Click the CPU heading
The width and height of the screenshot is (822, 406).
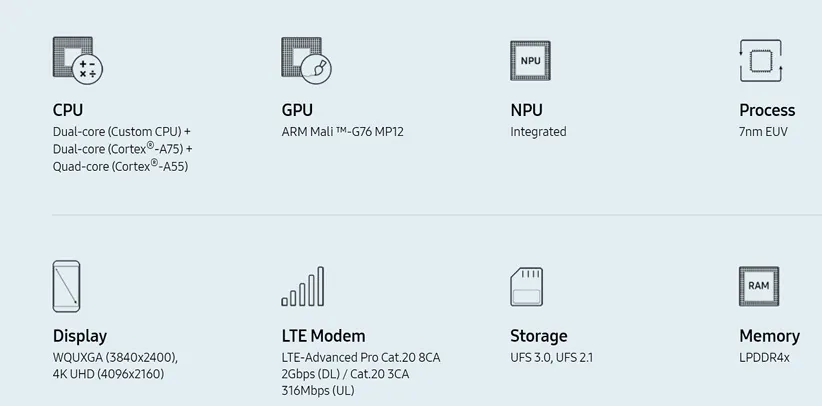click(68, 110)
